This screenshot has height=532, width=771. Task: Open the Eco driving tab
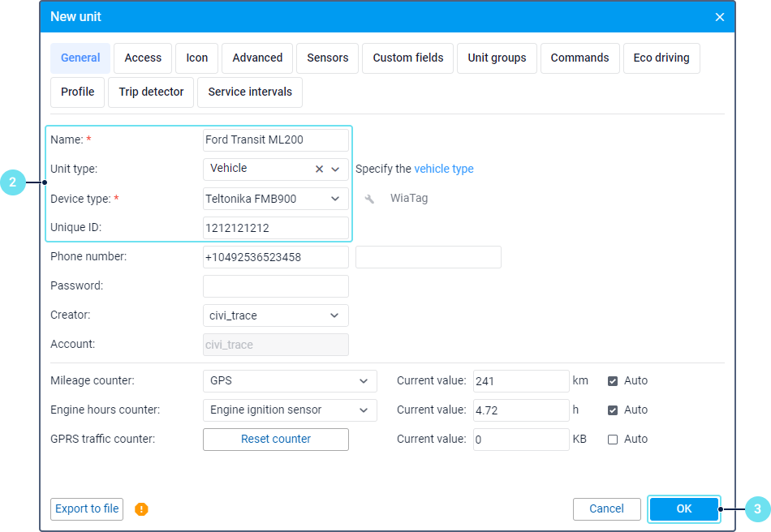(661, 58)
